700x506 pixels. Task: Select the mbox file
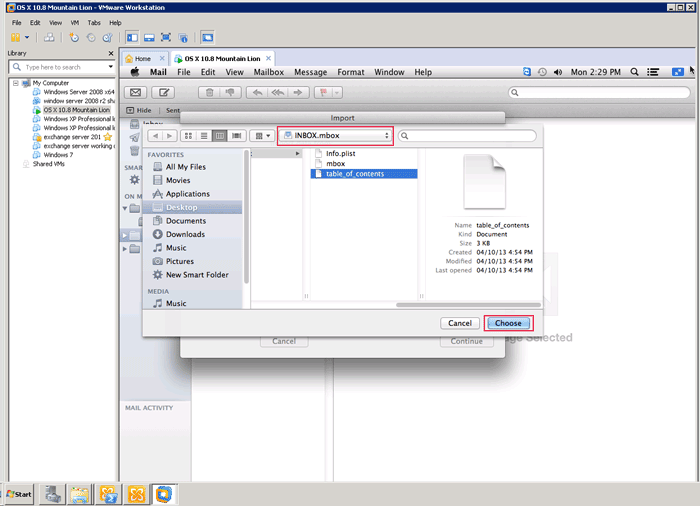(335, 163)
